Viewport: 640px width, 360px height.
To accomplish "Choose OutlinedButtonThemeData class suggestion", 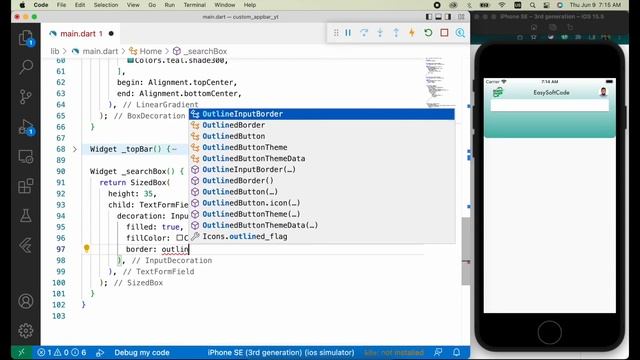I will 322,158.
